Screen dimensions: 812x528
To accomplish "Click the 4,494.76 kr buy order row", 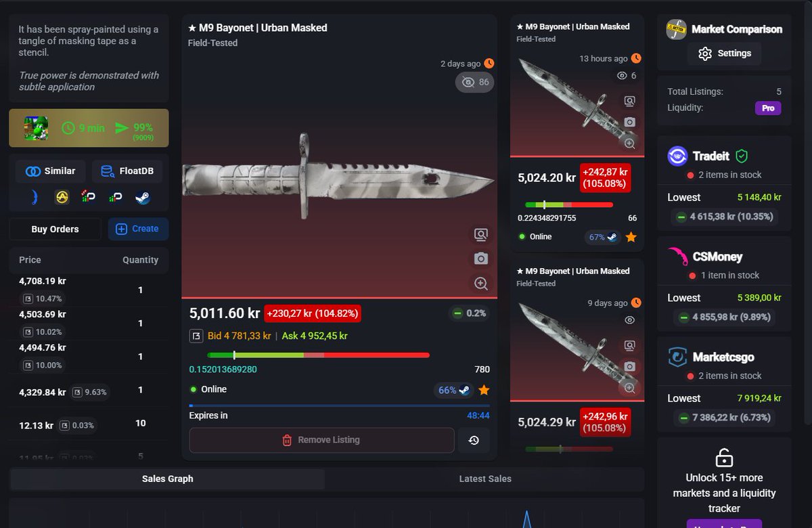I will pos(89,356).
